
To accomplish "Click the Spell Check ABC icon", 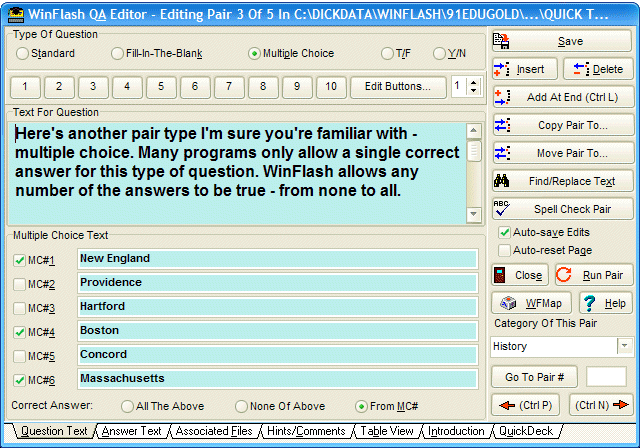I will [x=502, y=208].
